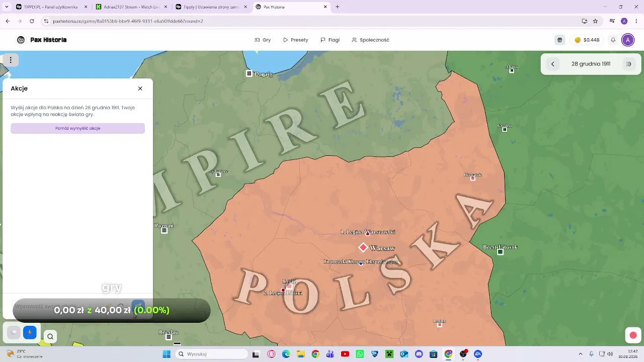
Task: Reload the current page
Action: (x=32, y=21)
